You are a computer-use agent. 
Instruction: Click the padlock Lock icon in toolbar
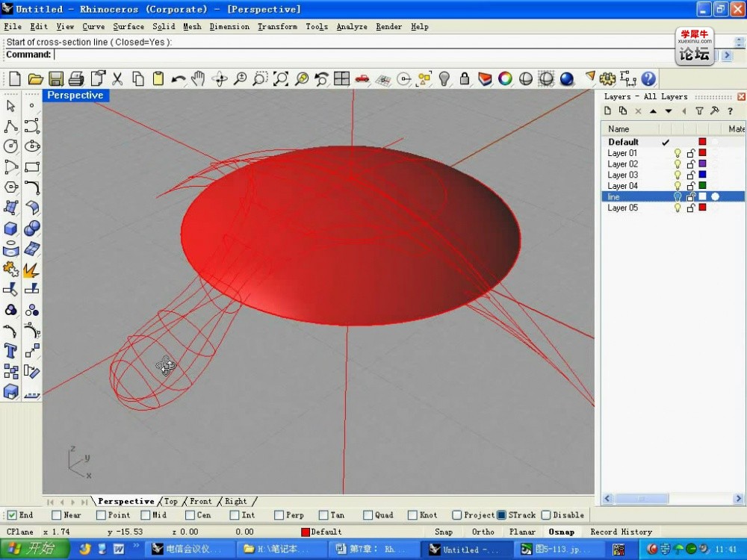click(x=465, y=78)
